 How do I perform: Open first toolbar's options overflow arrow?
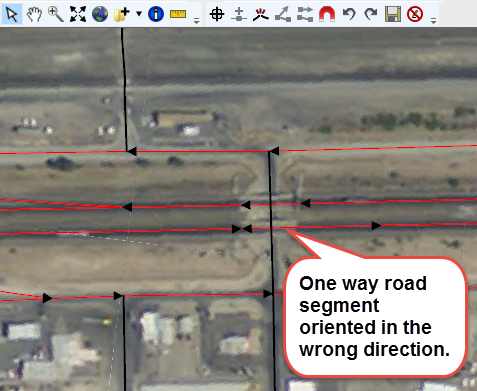pos(196,21)
